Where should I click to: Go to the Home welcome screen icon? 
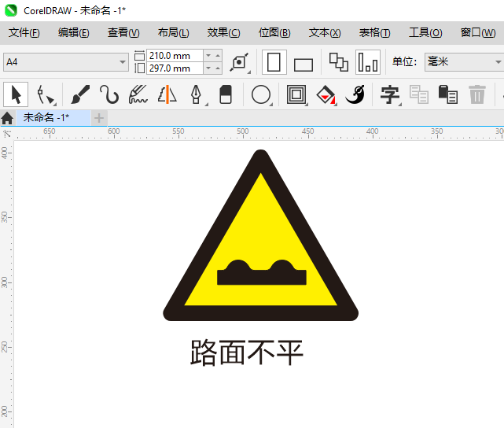(x=7, y=118)
